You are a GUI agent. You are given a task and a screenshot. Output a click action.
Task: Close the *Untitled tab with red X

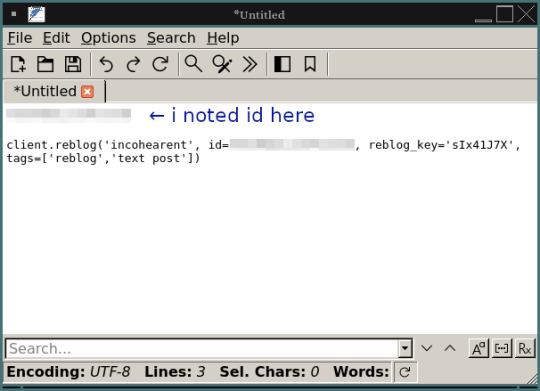87,92
